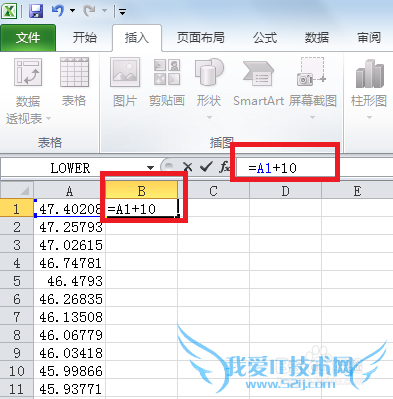Select the 插入 ribbon tab
Image resolution: width=393 pixels, height=399 pixels.
tap(137, 38)
